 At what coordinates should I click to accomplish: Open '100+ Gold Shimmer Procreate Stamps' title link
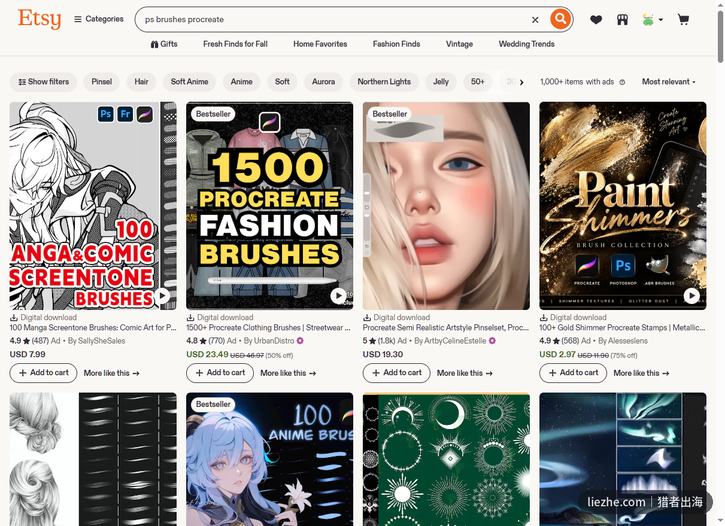pos(622,328)
